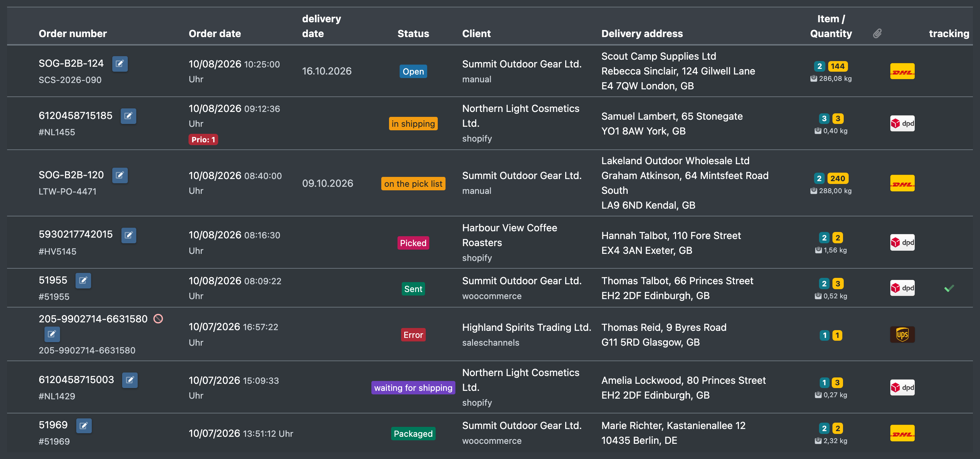
Task: Click the Error status badge
Action: pyautogui.click(x=413, y=335)
